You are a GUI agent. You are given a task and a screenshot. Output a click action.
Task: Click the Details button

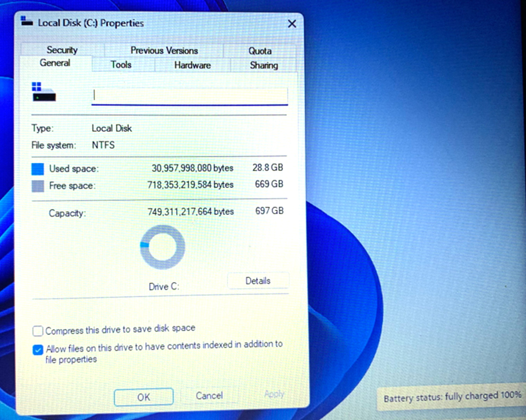(258, 281)
